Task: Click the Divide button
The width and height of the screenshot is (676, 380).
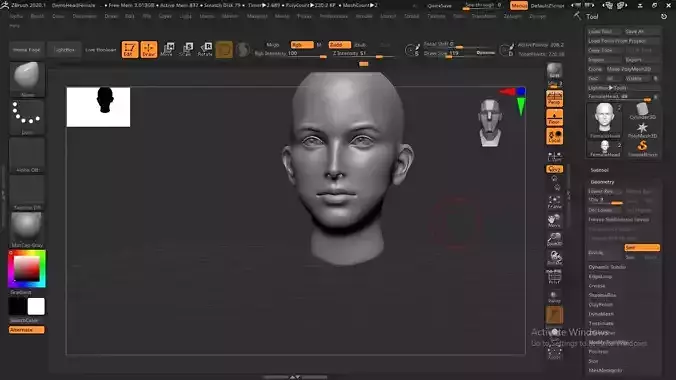Action: 605,252
